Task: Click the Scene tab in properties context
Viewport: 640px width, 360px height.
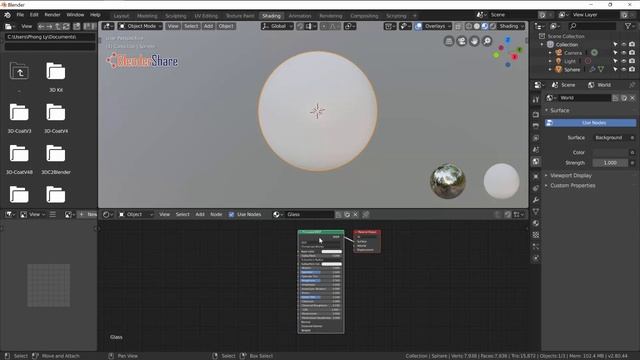Action: click(x=563, y=85)
